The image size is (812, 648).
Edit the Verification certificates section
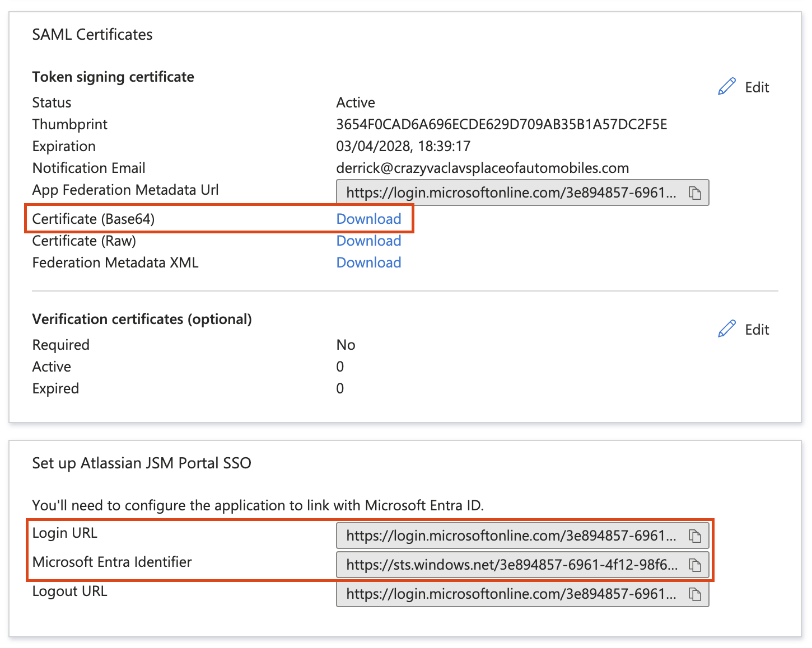pyautogui.click(x=757, y=330)
